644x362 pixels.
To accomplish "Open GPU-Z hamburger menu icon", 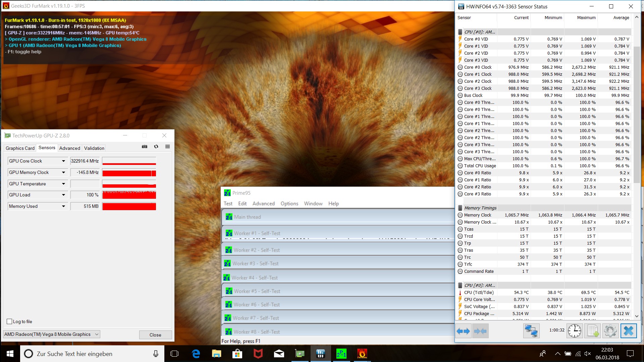I will point(167,147).
